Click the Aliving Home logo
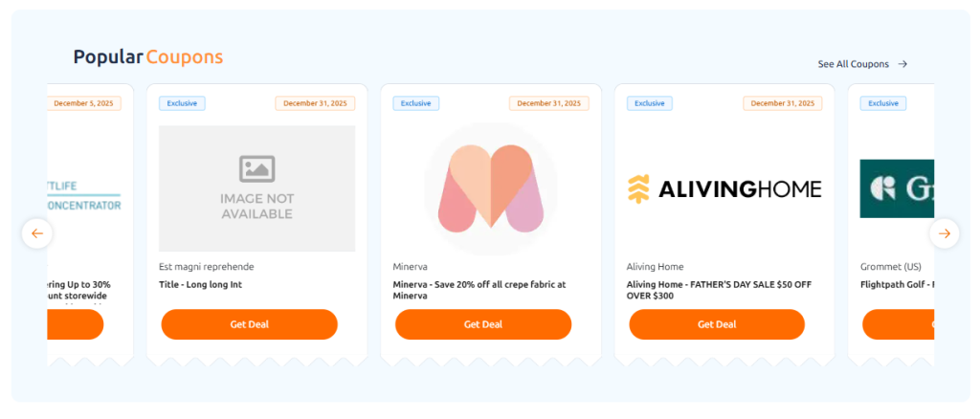 pos(724,188)
